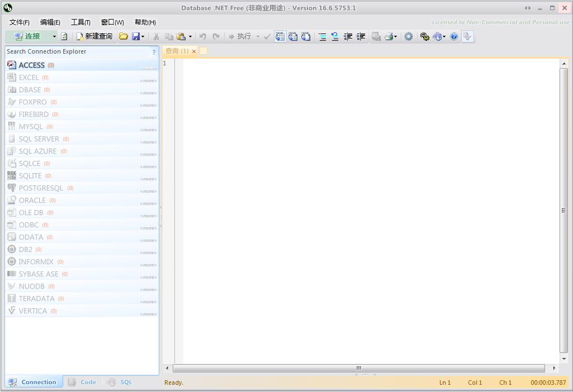Toggle the results-to-text view button
The width and height of the screenshot is (573, 392).
pos(293,36)
